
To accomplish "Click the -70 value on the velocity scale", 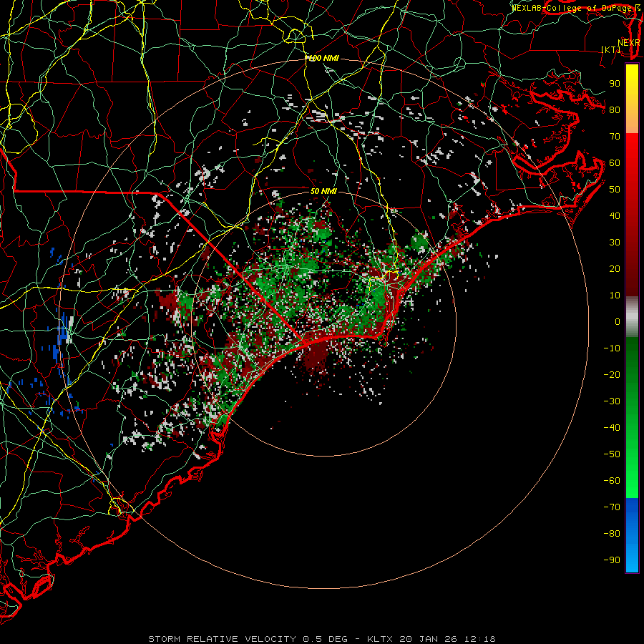I will tap(612, 507).
